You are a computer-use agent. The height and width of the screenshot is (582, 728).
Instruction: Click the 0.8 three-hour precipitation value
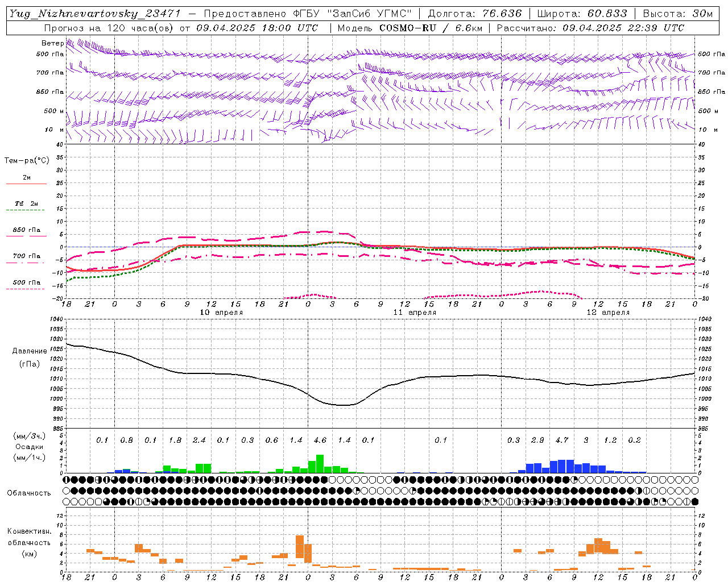[x=126, y=440]
